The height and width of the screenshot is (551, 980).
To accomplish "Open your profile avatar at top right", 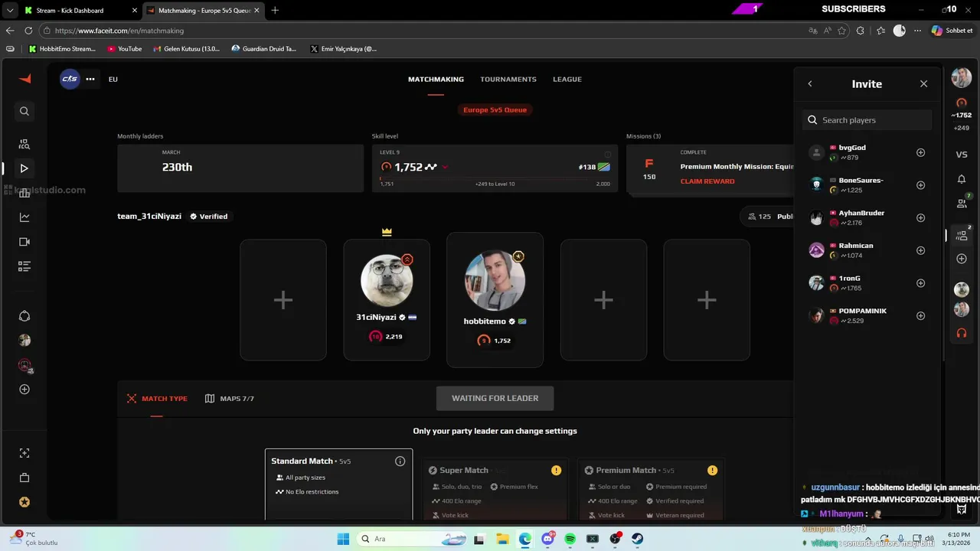I will click(962, 77).
